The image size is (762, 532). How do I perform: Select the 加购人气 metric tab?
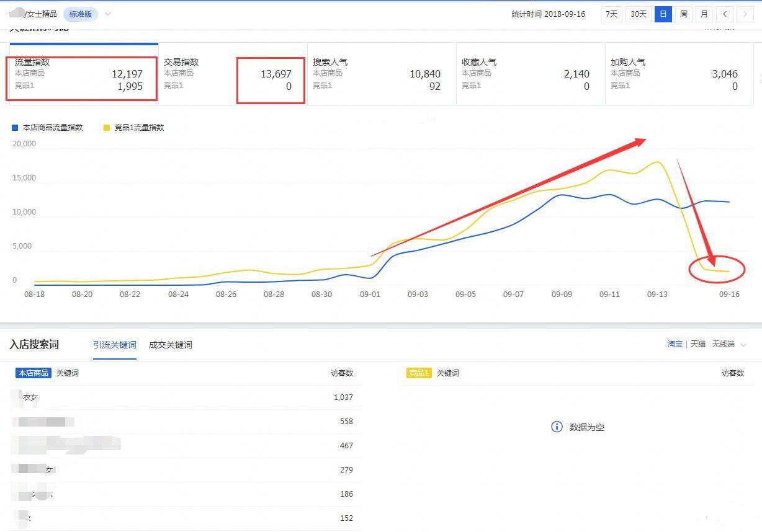tap(679, 74)
